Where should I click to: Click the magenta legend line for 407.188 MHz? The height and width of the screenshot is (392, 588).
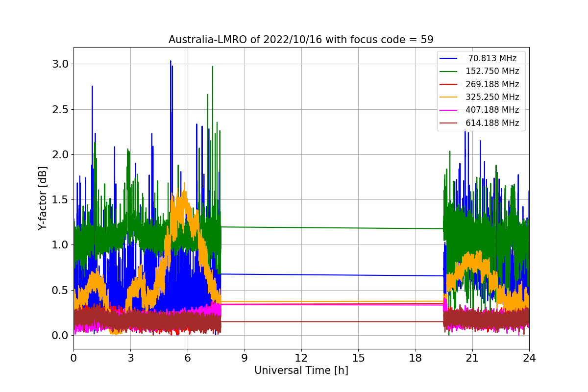click(x=449, y=110)
